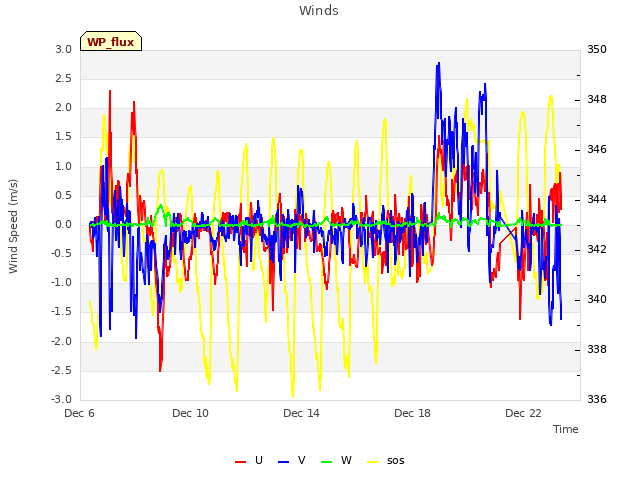
Task: Click the Winds chart title
Action: pyautogui.click(x=319, y=11)
